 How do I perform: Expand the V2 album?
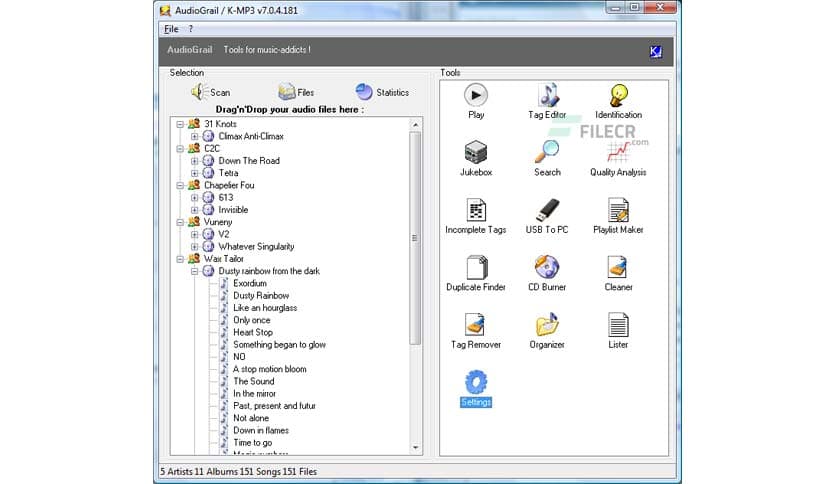point(195,235)
